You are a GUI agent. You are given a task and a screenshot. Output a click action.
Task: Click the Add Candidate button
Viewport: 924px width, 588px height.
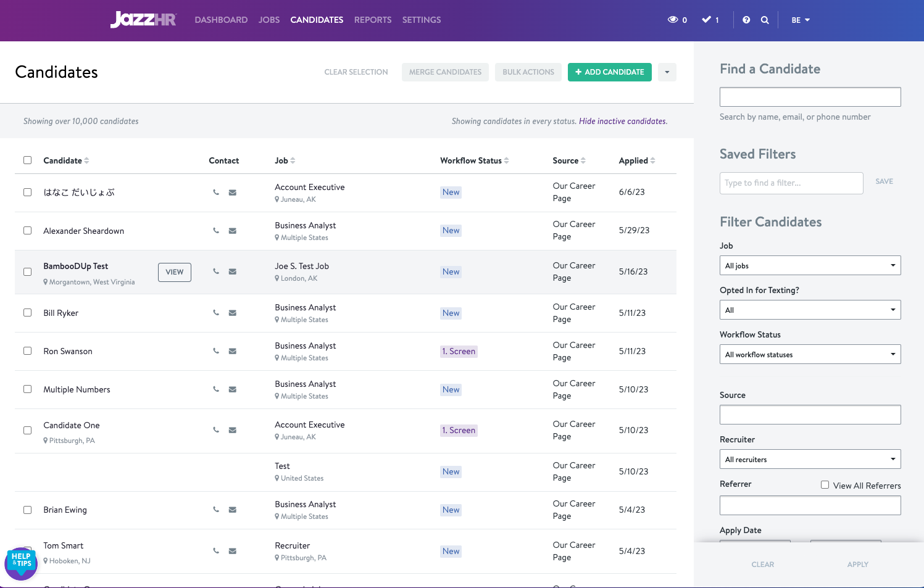coord(610,72)
